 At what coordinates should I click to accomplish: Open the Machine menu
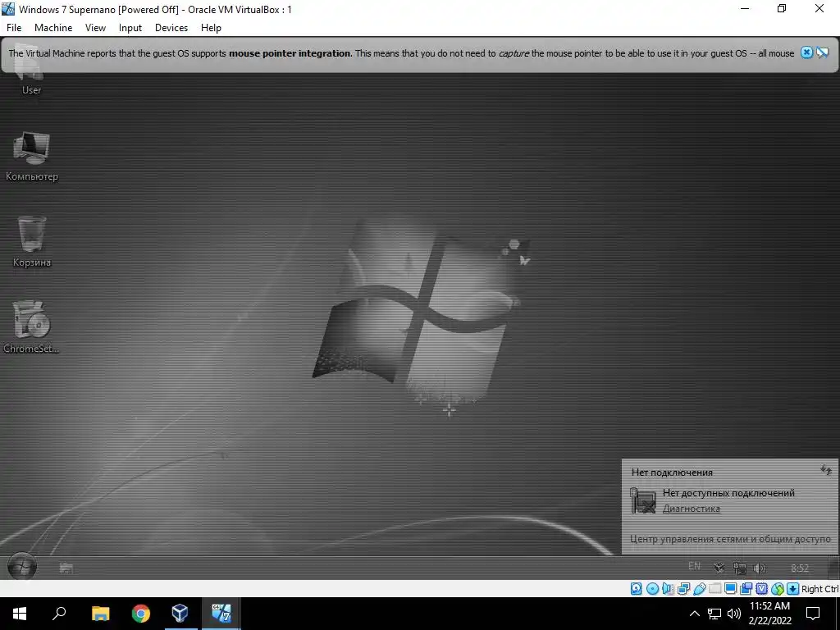pyautogui.click(x=53, y=28)
